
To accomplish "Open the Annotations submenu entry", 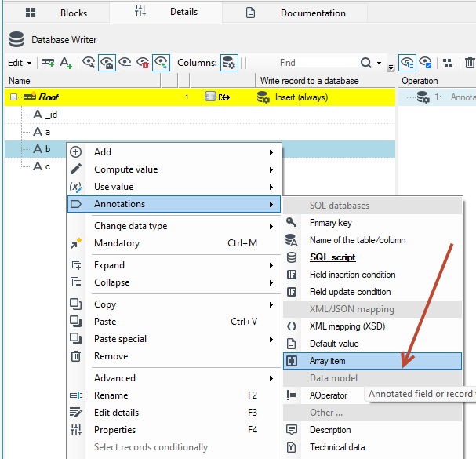I will click(174, 204).
